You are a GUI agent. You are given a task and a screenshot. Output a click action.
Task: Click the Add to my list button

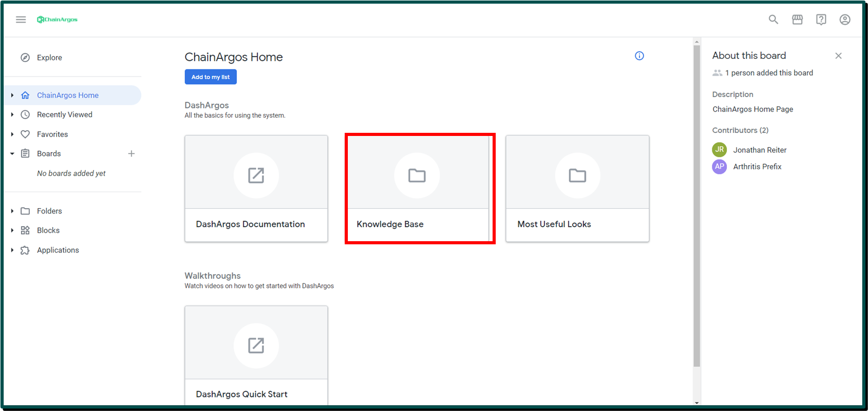click(x=210, y=77)
